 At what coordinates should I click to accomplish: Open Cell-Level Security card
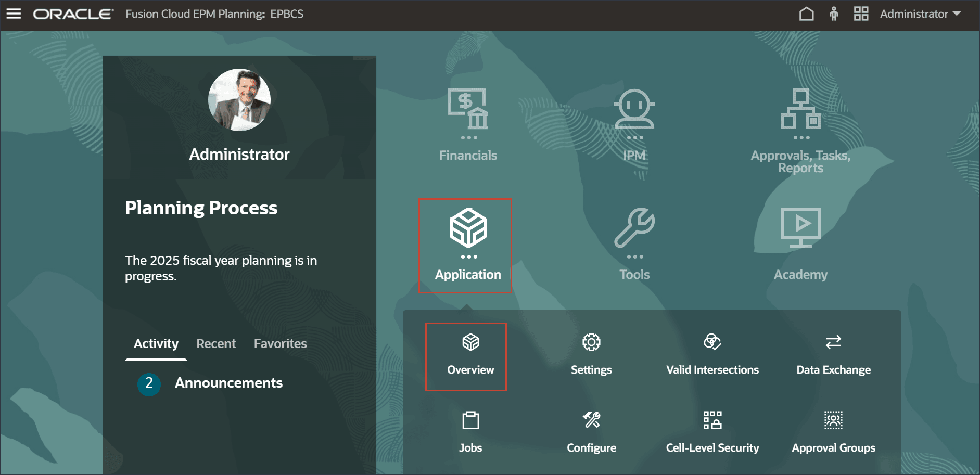[x=712, y=432]
